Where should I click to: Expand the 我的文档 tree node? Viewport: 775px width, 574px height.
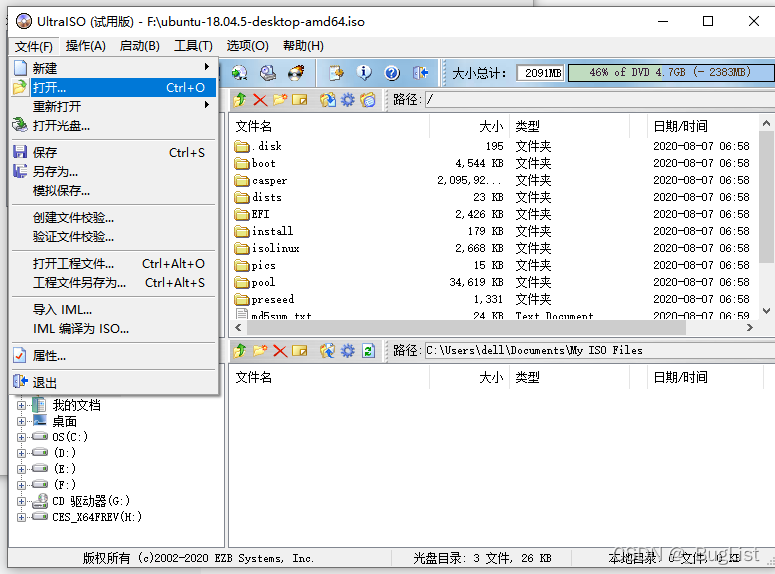(21, 405)
